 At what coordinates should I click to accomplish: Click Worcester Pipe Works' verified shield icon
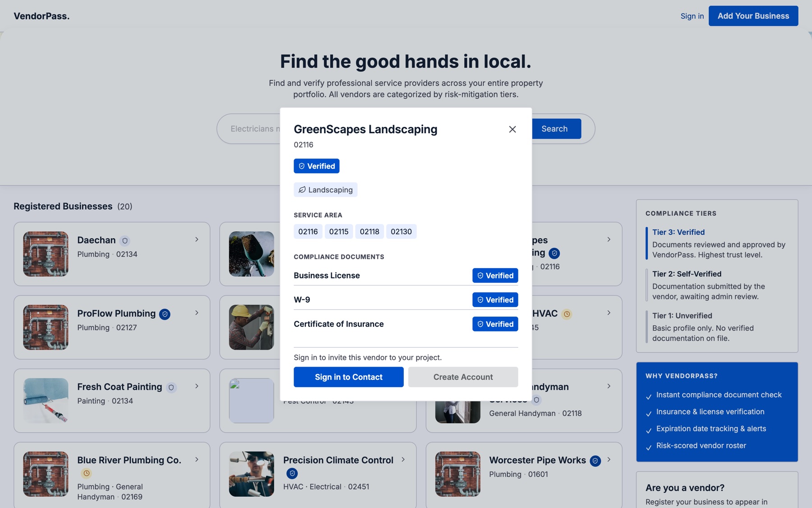point(595,461)
